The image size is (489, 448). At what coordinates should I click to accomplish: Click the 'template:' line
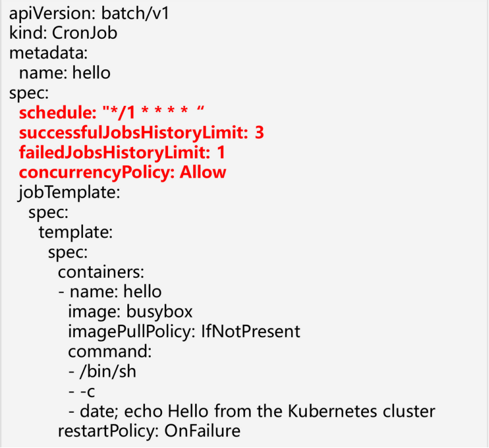coord(75,232)
